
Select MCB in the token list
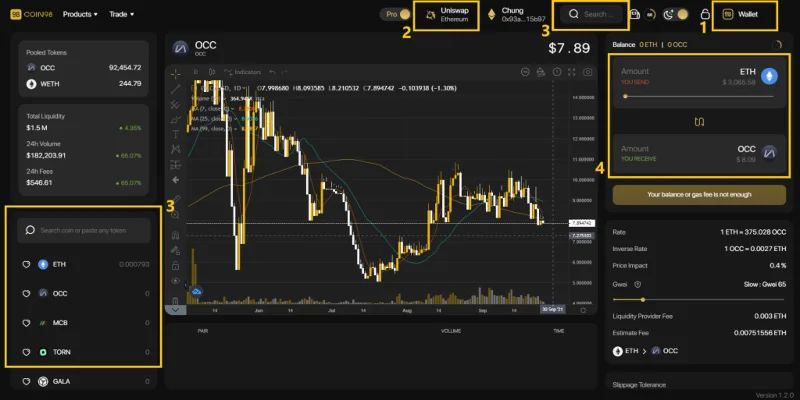click(x=84, y=323)
